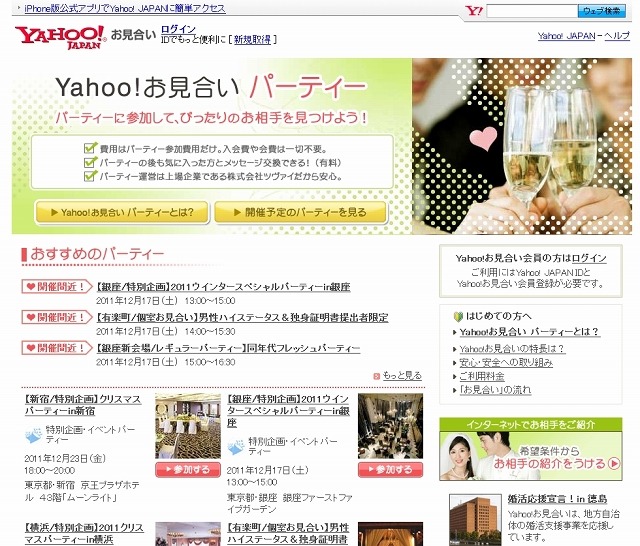Screen dimensions: 640x546
Task: Click 開催間近 badge for ウインタースペシャルパーティー
Action: [57, 286]
